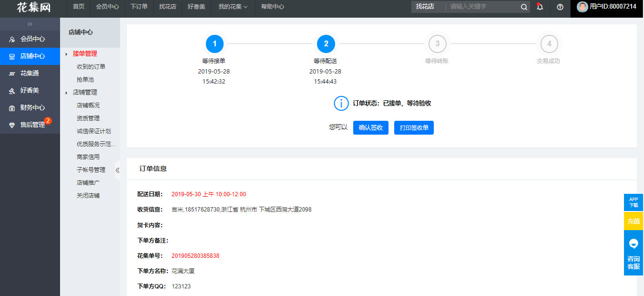Collapse the 接单管理 tree section
Viewport: 644px width, 296px height.
67,54
